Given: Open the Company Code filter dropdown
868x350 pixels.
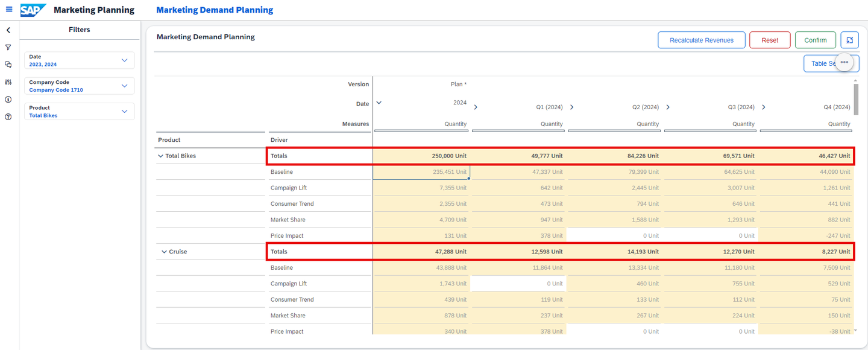Looking at the screenshot, I should click(x=80, y=86).
